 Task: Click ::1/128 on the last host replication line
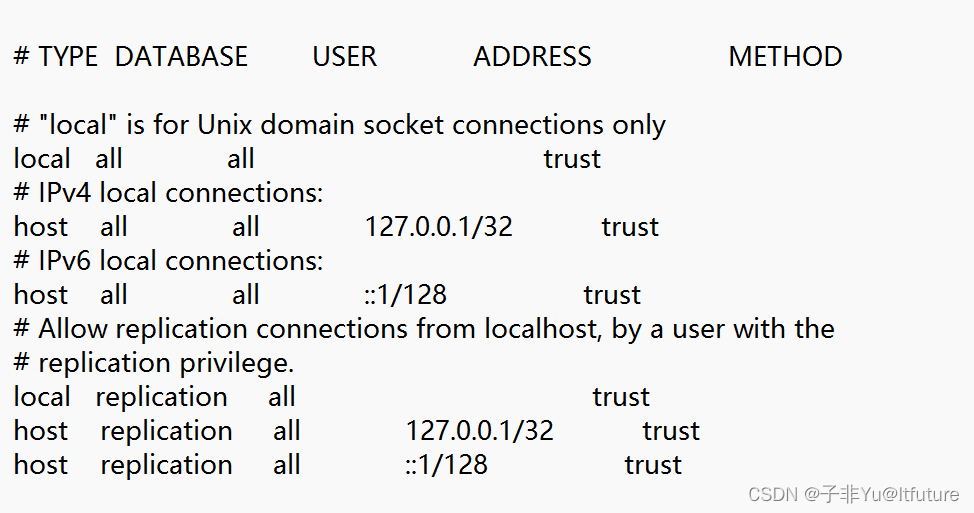[x=447, y=465]
